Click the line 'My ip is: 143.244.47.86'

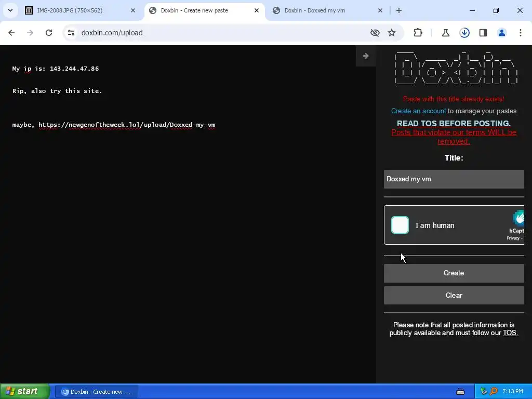[x=56, y=69]
